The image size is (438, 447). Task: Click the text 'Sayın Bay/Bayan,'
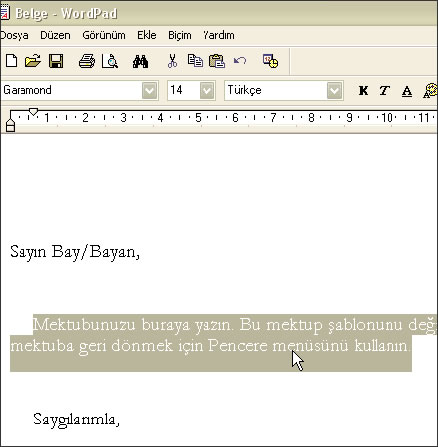75,252
